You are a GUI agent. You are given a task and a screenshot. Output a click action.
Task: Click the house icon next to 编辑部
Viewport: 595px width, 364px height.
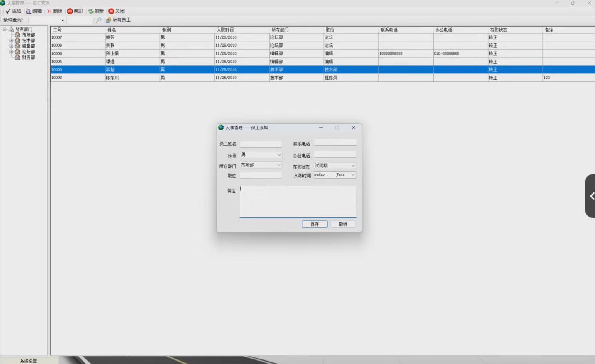click(x=17, y=46)
